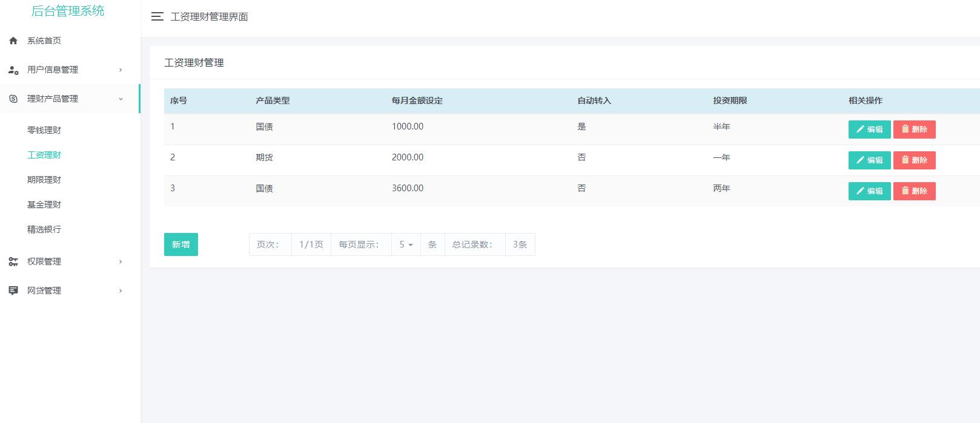Click the 期货 product type cell
The height and width of the screenshot is (423, 980).
[x=264, y=157]
